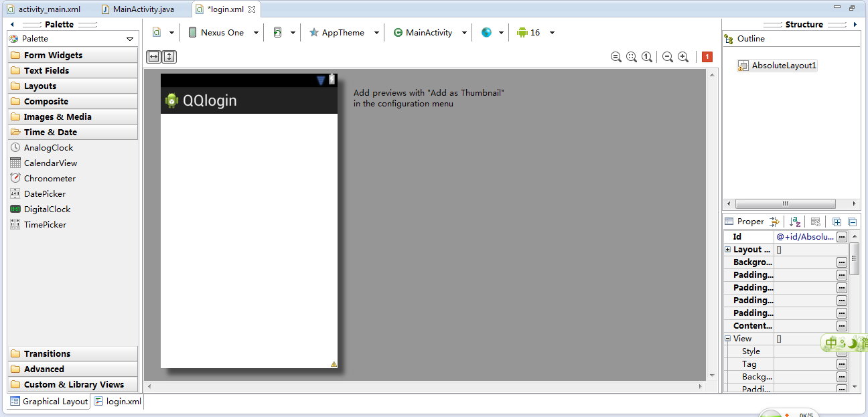Zoom in the layout canvas
Screen dimensions: 868x417
(683, 57)
